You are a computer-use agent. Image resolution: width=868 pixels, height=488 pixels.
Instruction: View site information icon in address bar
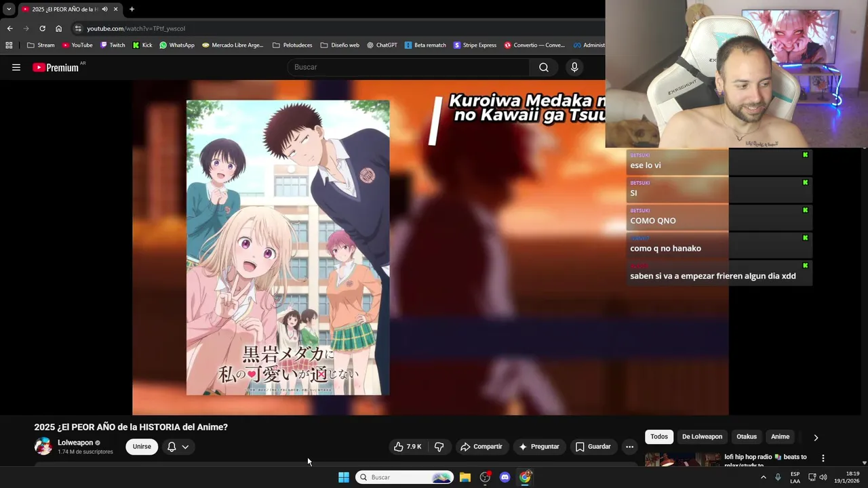(x=78, y=28)
